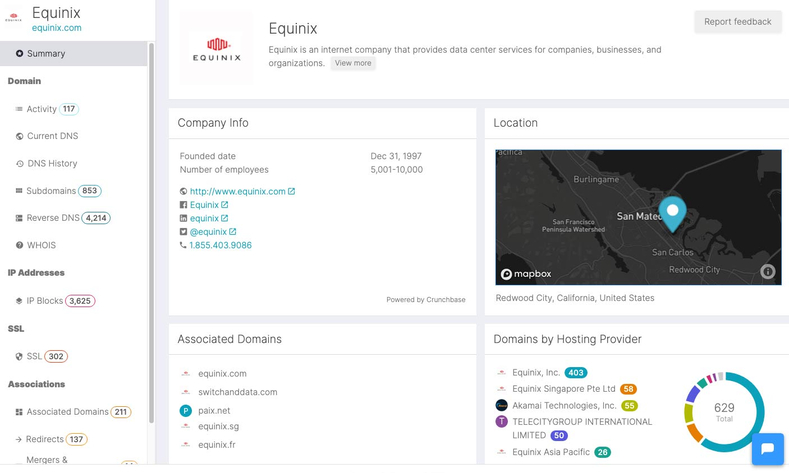This screenshot has width=789, height=473.
Task: Go to Current DNS page
Action: (x=52, y=136)
